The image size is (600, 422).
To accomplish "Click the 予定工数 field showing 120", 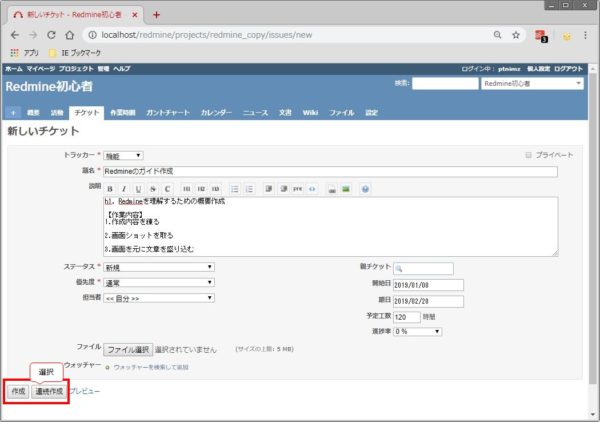I will (407, 317).
